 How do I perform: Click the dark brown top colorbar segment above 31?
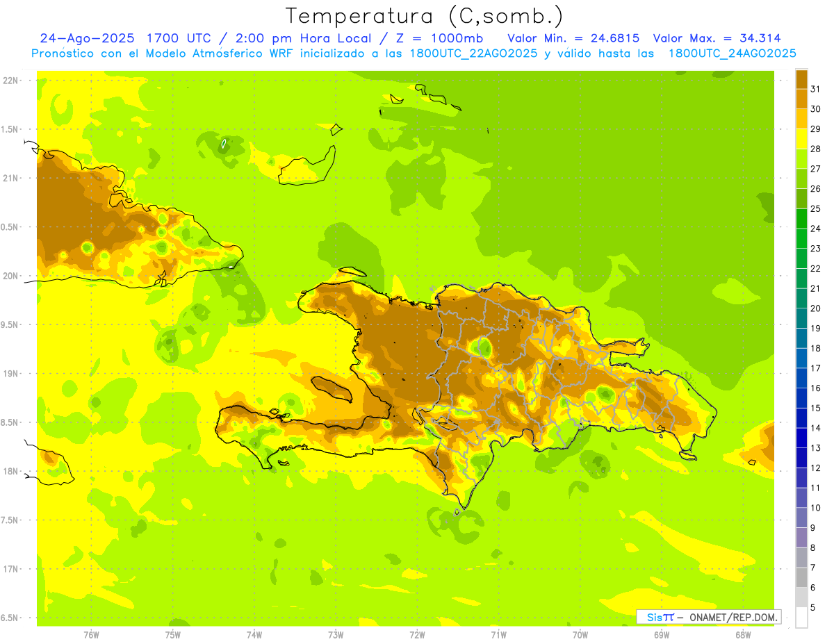[x=801, y=80]
